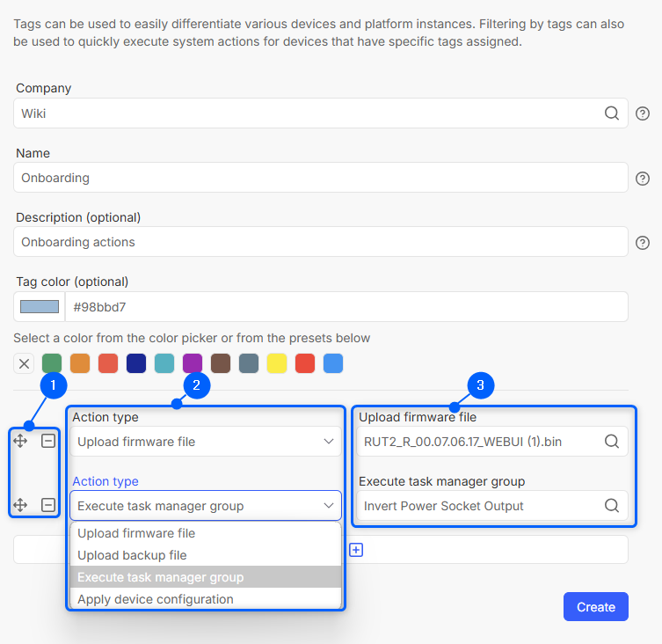Click search icon in Upload firmware file field
Screen dimensions: 662x644
point(612,442)
